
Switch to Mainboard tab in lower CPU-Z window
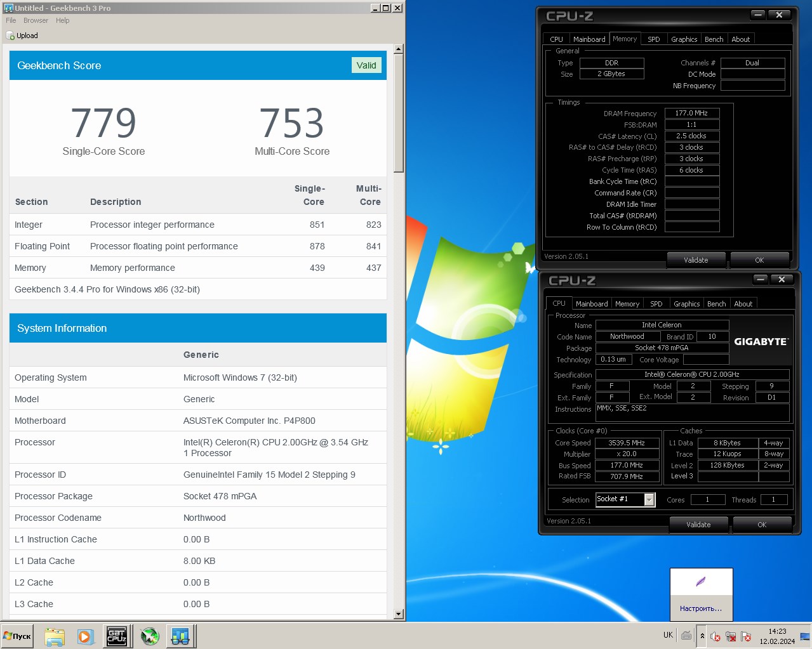pos(592,304)
